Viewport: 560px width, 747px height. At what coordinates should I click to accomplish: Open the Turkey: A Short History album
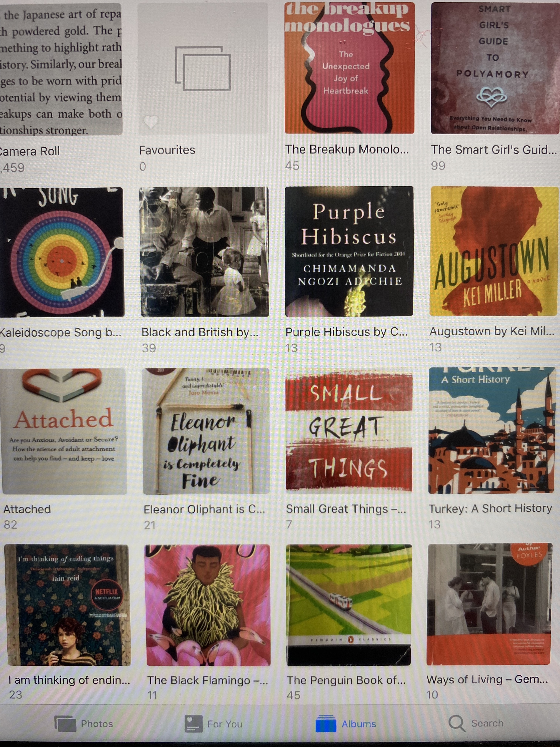491,430
